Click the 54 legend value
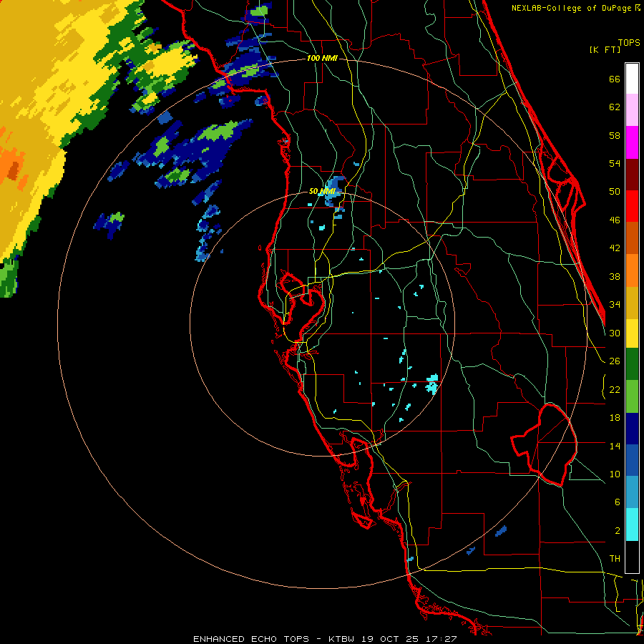The height and width of the screenshot is (644, 644). [x=615, y=163]
